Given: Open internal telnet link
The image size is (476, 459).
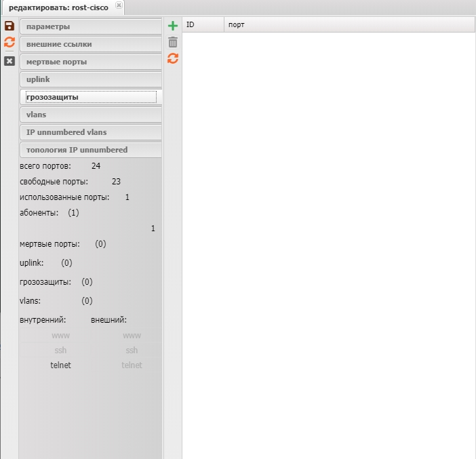Looking at the screenshot, I should pyautogui.click(x=60, y=365).
